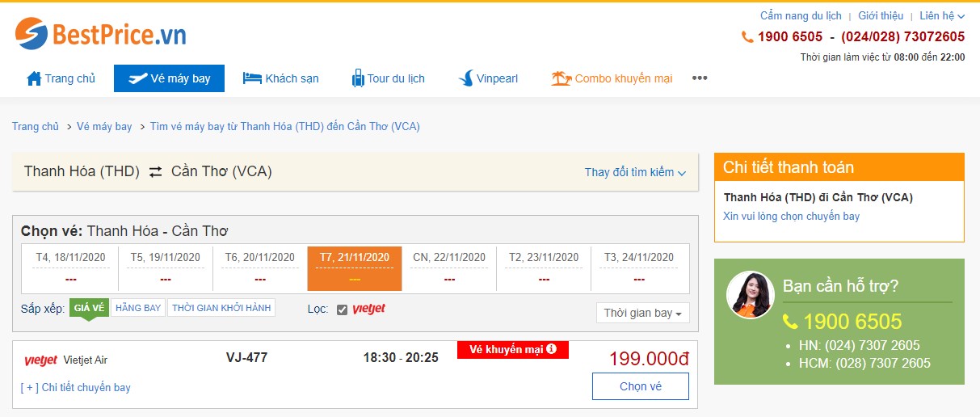Click the support agent avatar
The height and width of the screenshot is (417, 980).
pyautogui.click(x=751, y=294)
